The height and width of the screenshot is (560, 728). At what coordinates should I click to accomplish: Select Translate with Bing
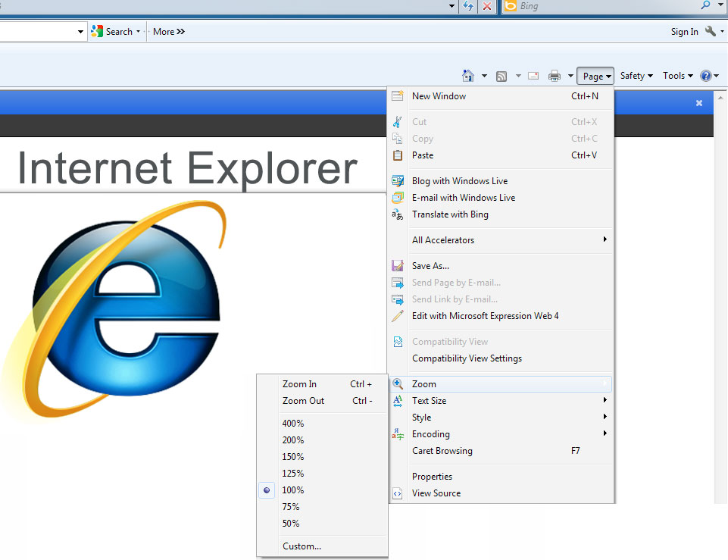coord(501,214)
